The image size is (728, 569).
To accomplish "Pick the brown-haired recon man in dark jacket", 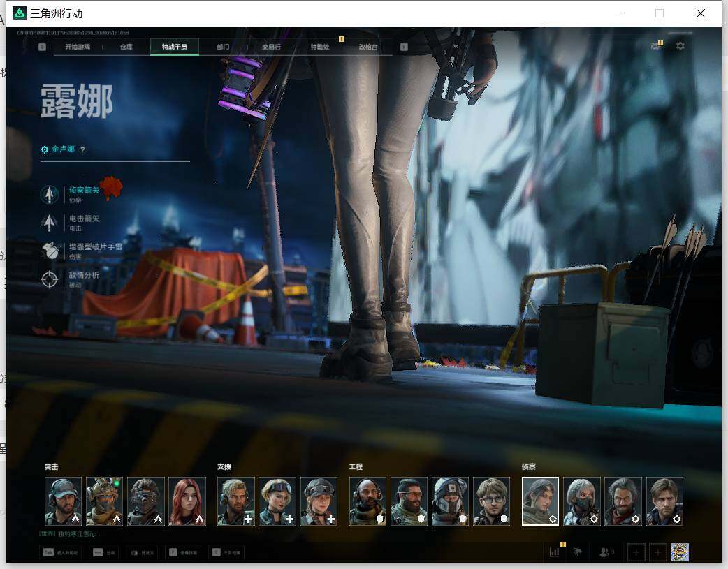I will (665, 501).
